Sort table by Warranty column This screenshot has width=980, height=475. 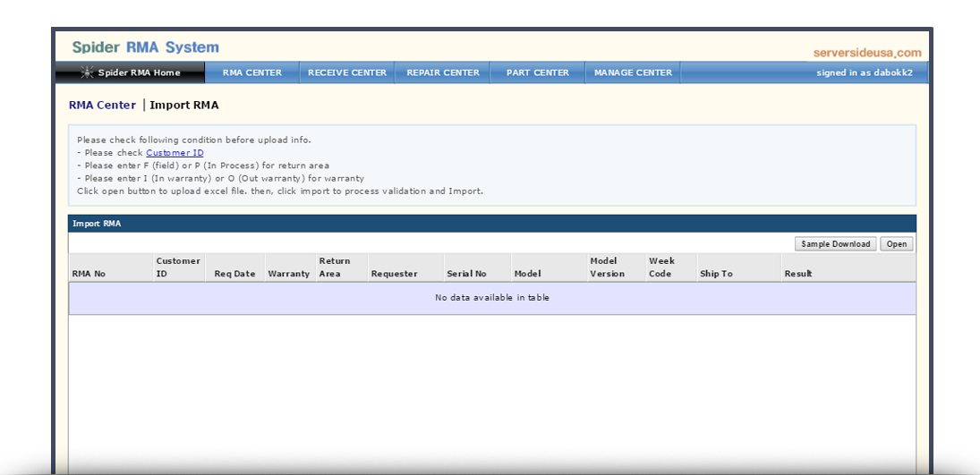click(x=290, y=267)
